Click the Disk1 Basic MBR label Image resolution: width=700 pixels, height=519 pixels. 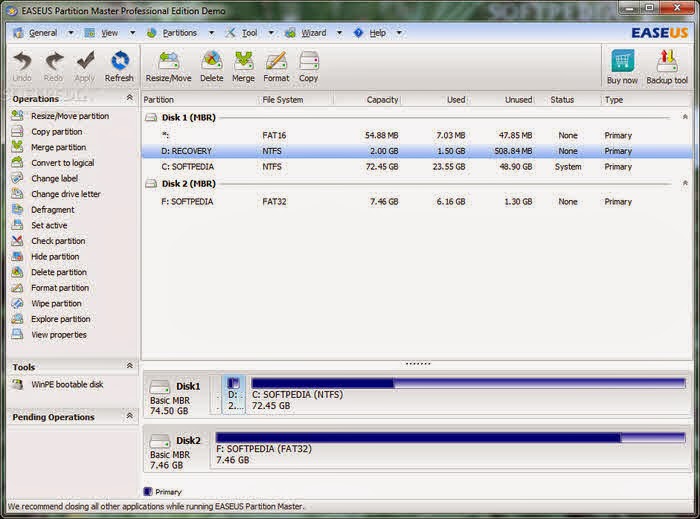[x=170, y=400]
